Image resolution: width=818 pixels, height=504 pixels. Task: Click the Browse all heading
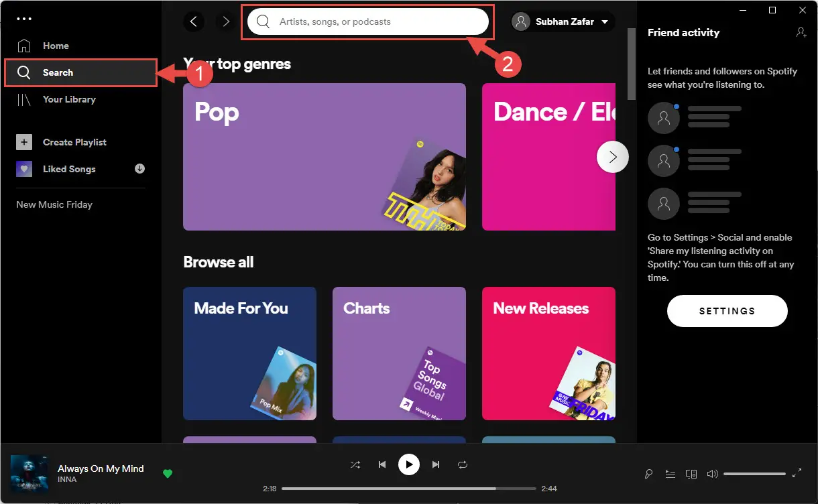click(x=219, y=262)
